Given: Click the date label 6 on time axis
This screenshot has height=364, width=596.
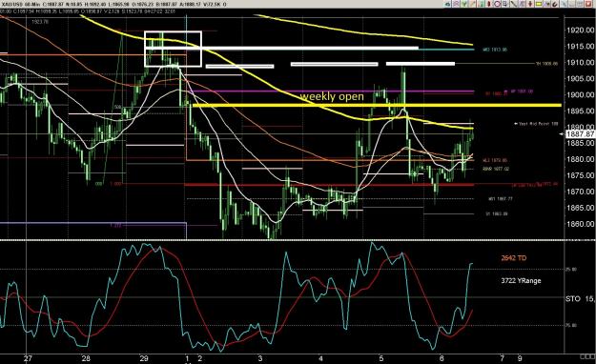Looking at the screenshot, I should click(x=442, y=358).
